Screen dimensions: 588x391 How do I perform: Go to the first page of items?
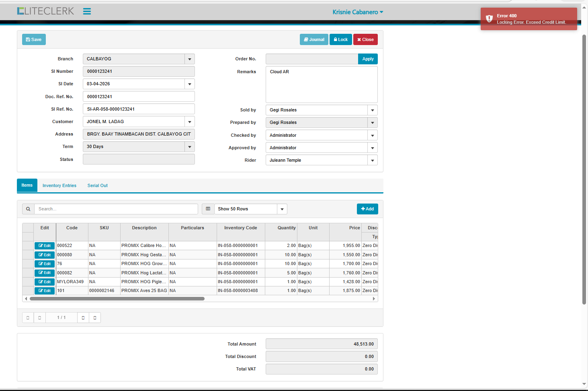(x=28, y=318)
